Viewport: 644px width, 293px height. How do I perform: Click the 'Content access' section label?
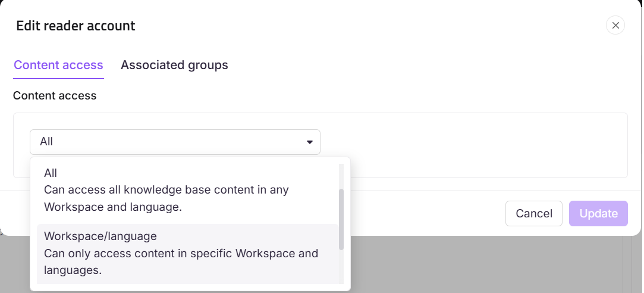[x=55, y=95]
